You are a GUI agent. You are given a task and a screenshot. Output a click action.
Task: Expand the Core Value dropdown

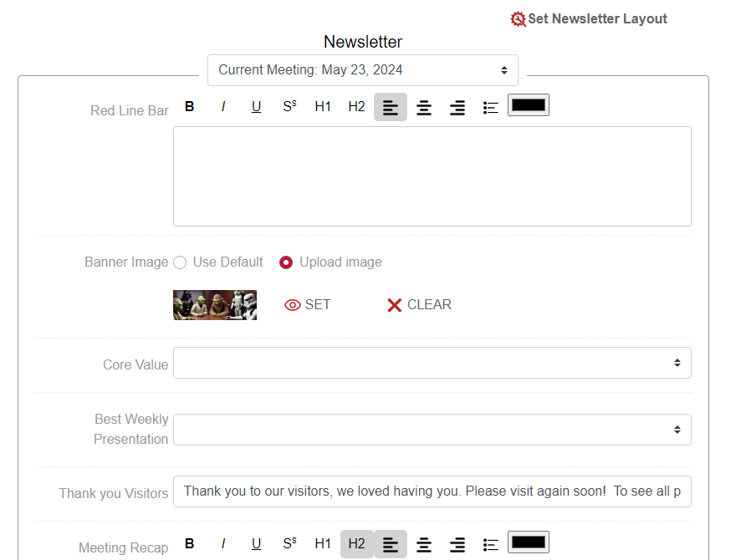(432, 363)
